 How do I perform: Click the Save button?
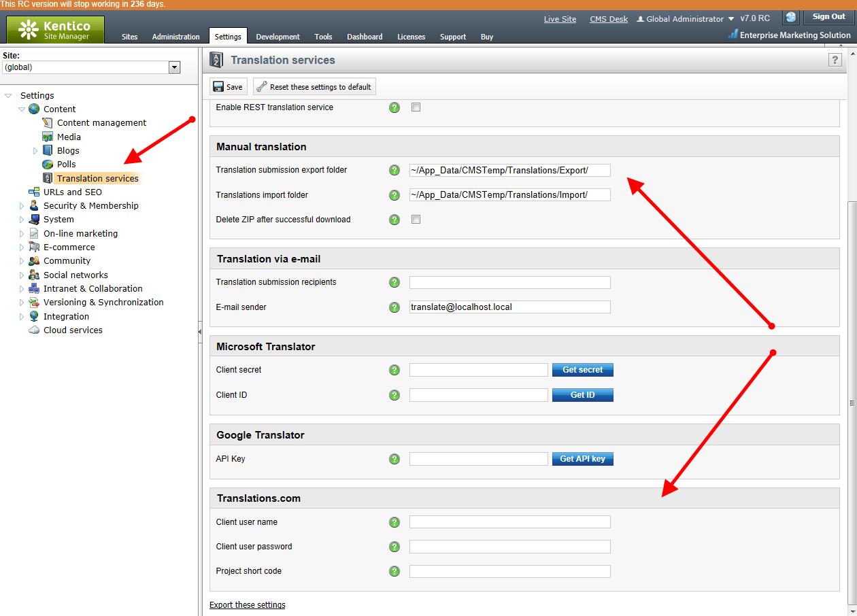(228, 86)
